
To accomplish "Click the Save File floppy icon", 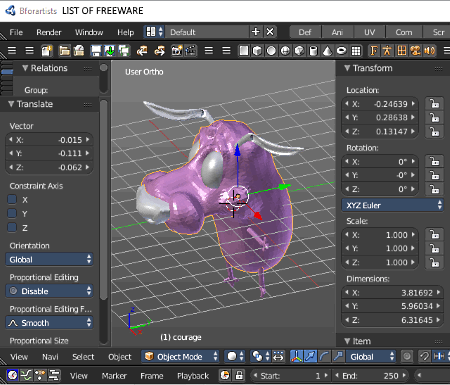I will click(96, 51).
